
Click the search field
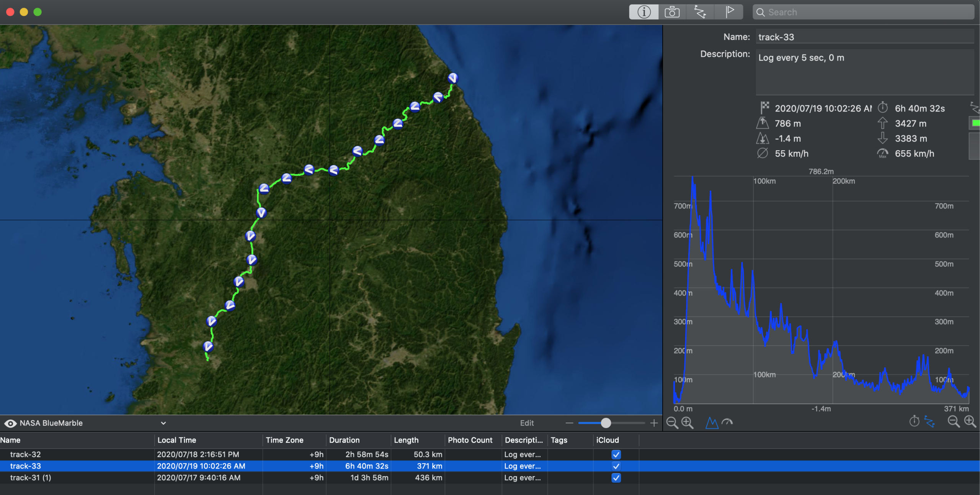[x=863, y=12]
